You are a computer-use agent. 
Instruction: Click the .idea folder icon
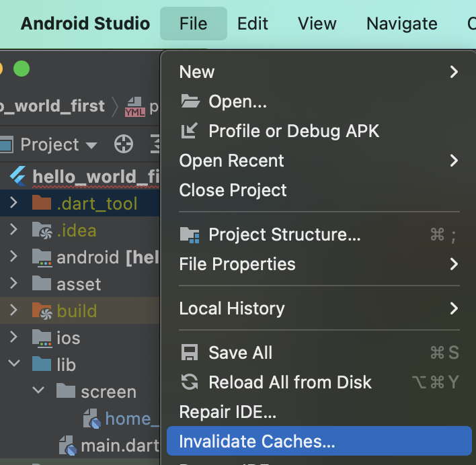click(42, 230)
